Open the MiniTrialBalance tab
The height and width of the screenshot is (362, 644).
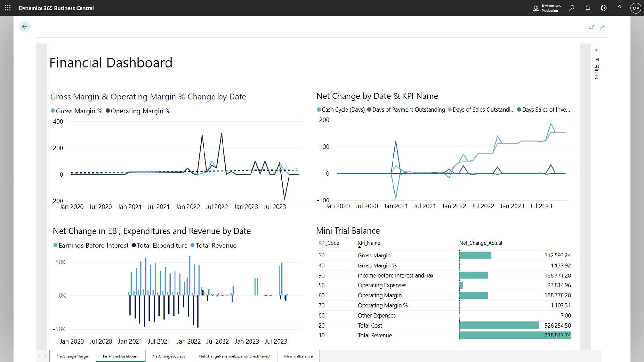click(298, 356)
